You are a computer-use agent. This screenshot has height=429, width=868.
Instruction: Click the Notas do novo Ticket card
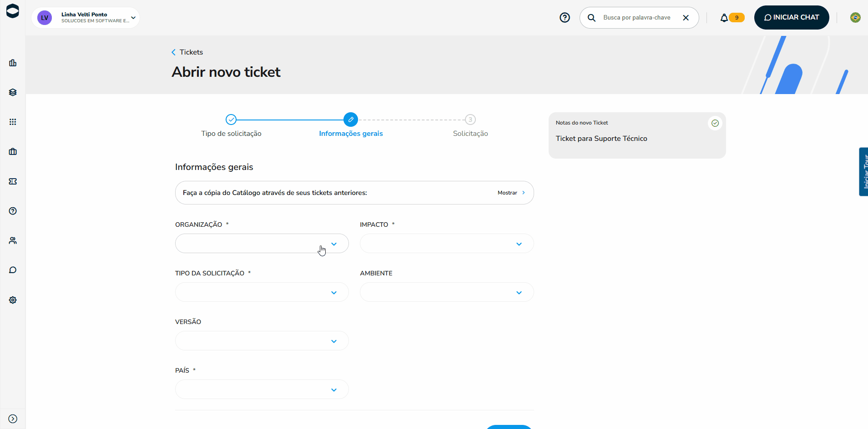coord(637,135)
